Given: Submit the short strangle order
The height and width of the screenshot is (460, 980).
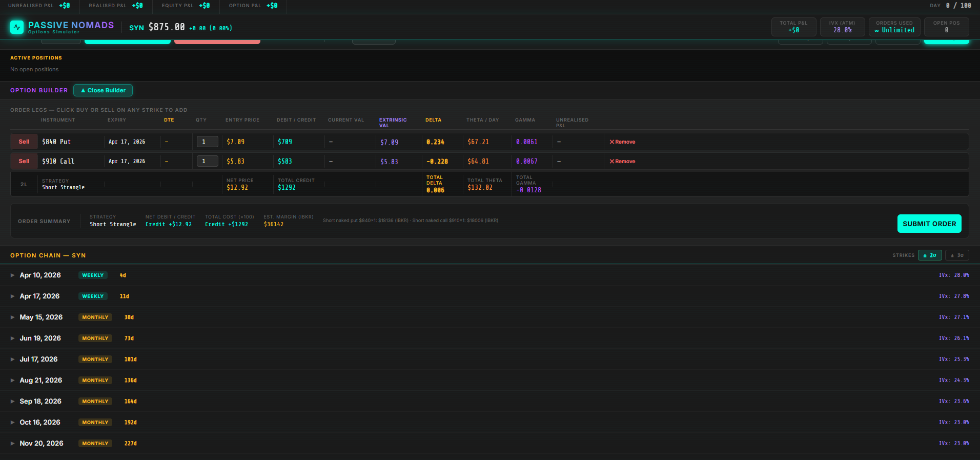Looking at the screenshot, I should tap(929, 224).
